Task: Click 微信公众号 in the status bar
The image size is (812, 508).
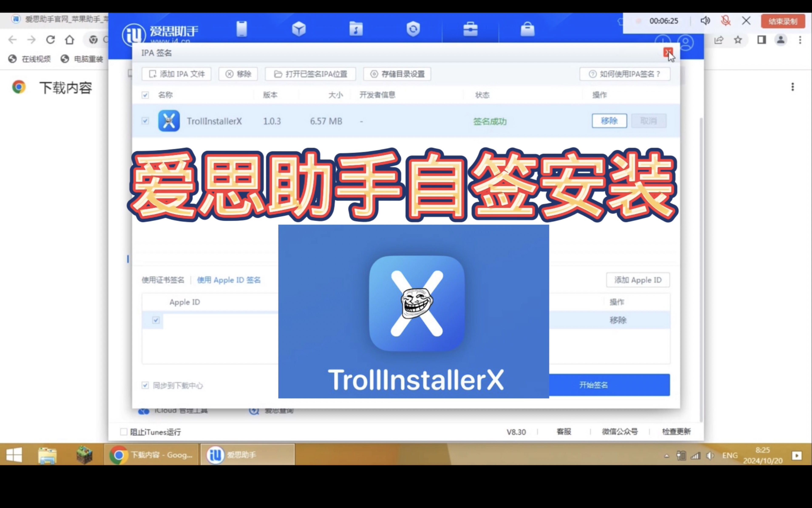Action: click(x=620, y=432)
